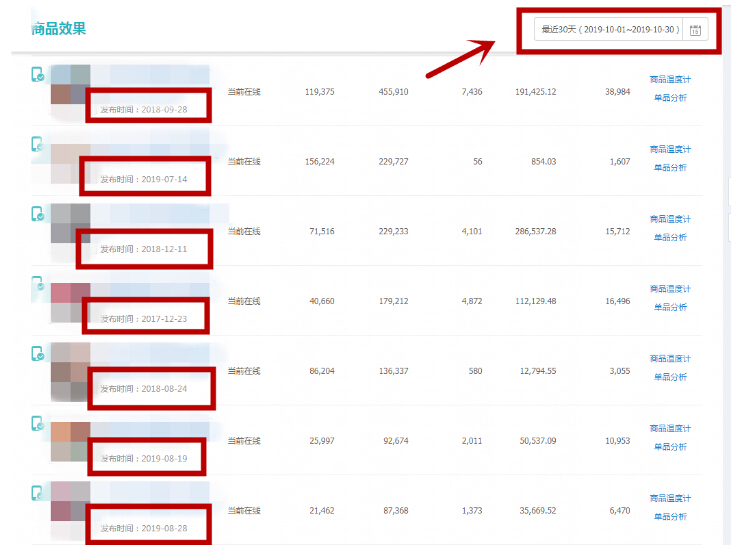Open 商品温度计 for product published 2019-08-19
The width and height of the screenshot is (733, 557).
pos(669,428)
